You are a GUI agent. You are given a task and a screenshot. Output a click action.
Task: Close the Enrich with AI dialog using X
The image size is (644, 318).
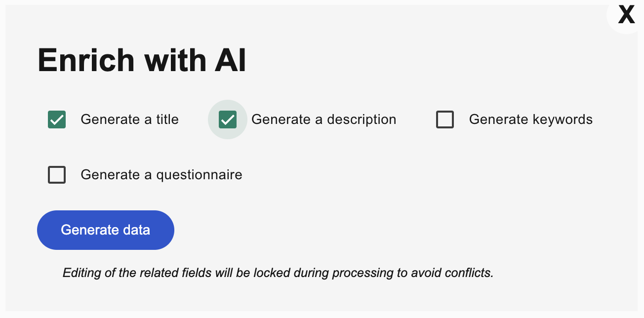coord(626,15)
